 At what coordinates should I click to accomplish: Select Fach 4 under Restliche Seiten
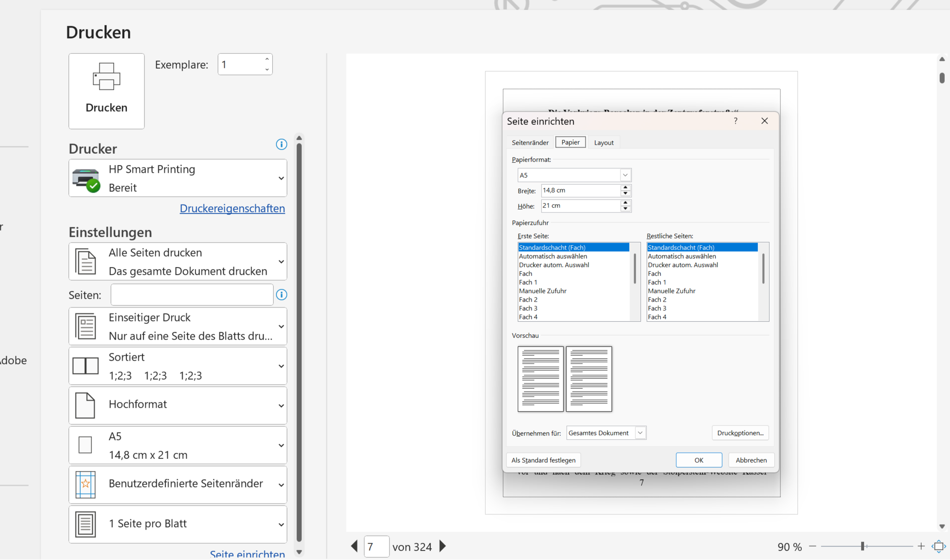tap(703, 317)
